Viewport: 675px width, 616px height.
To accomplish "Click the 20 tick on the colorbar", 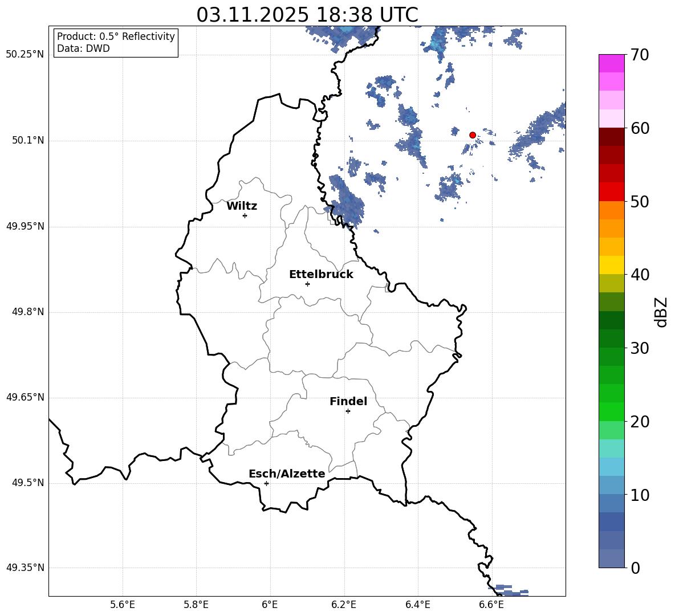I will coord(640,422).
